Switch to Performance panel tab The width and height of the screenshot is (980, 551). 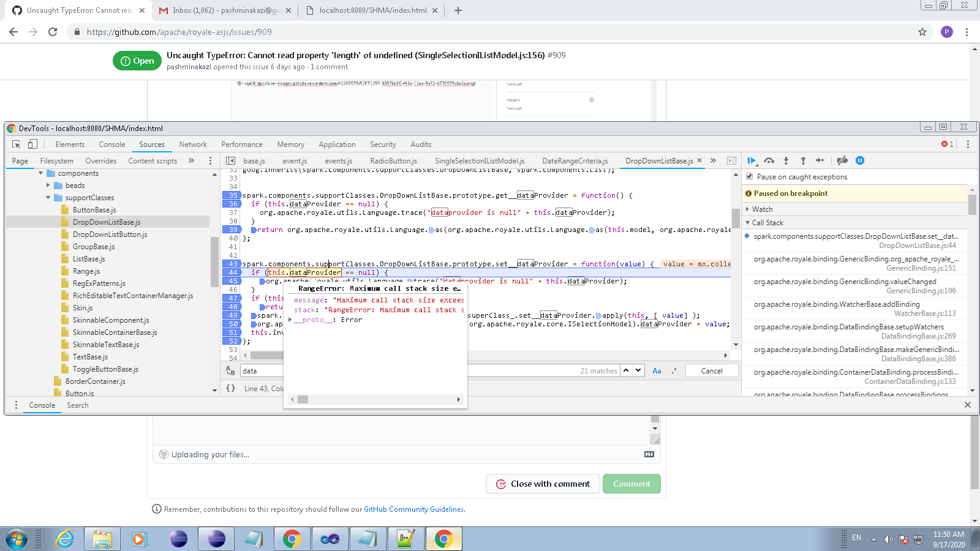pyautogui.click(x=242, y=144)
